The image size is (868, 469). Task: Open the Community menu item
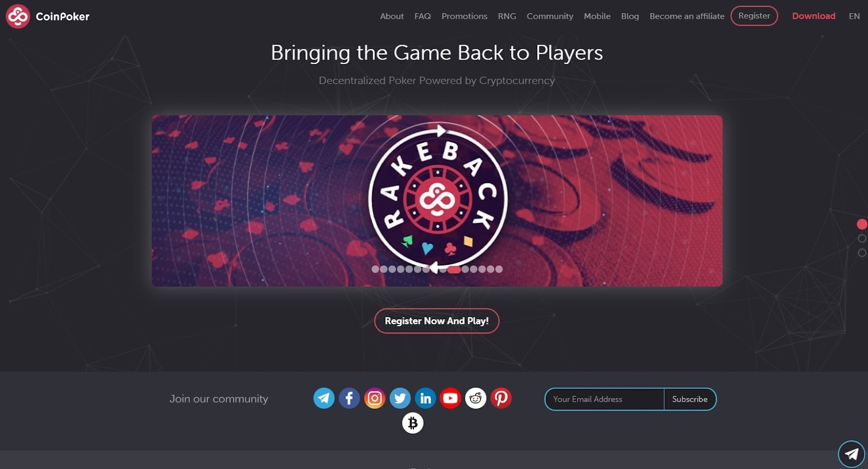[x=550, y=16]
